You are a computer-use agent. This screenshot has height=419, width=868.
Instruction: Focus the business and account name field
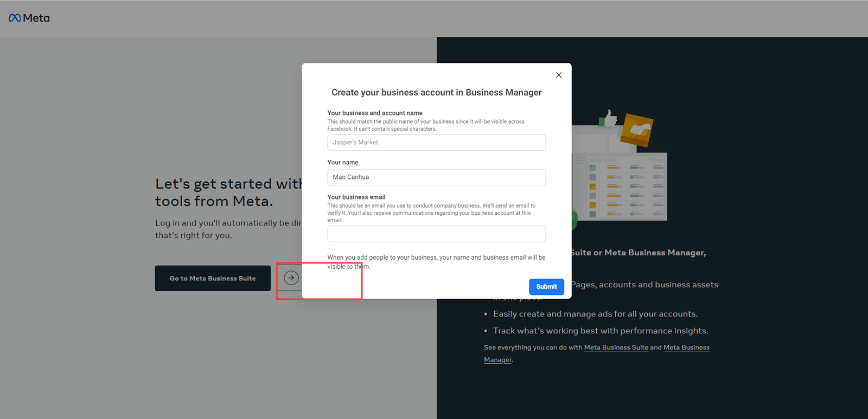click(436, 143)
